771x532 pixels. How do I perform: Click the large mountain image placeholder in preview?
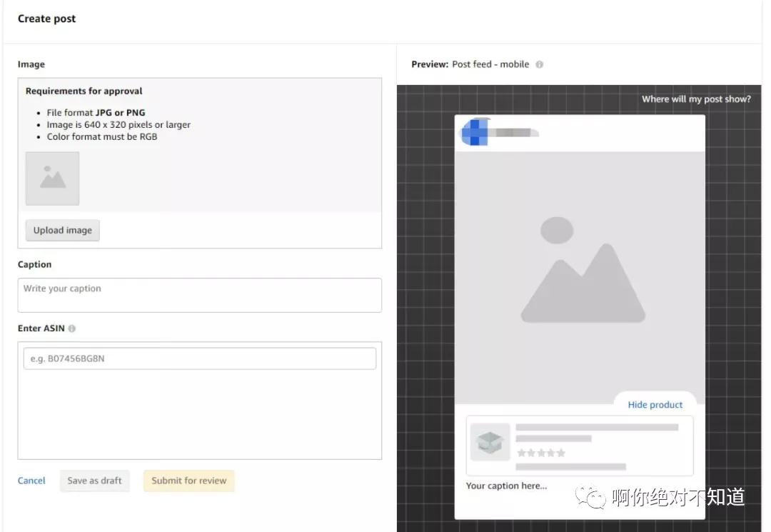click(580, 277)
